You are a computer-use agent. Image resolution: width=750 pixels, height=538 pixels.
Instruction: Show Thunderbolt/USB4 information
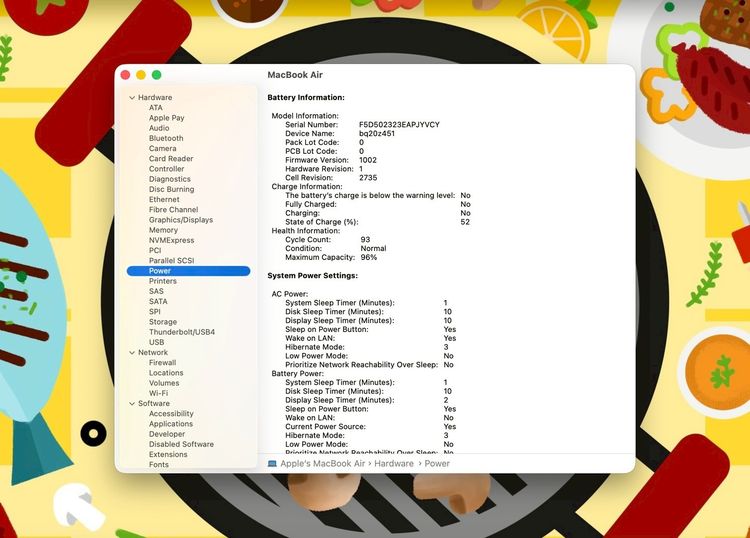(181, 332)
